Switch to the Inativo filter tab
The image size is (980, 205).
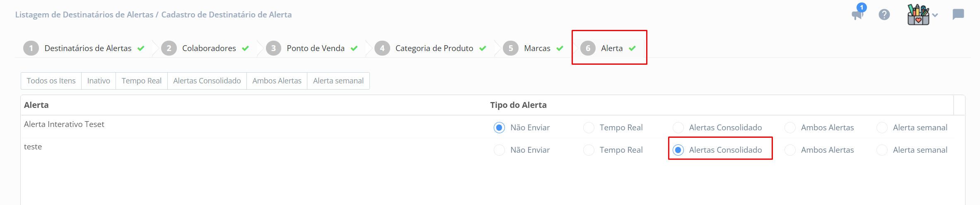coord(99,81)
